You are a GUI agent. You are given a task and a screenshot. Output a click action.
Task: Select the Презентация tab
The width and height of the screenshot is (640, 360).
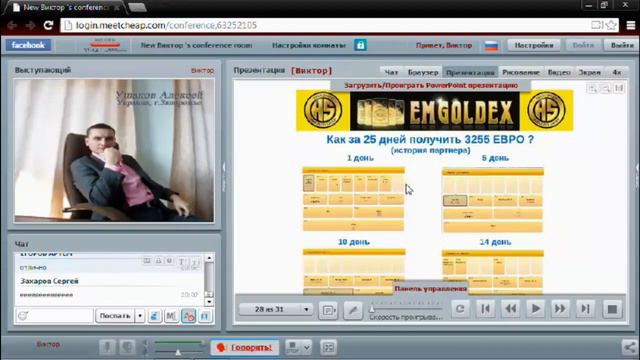pyautogui.click(x=470, y=72)
